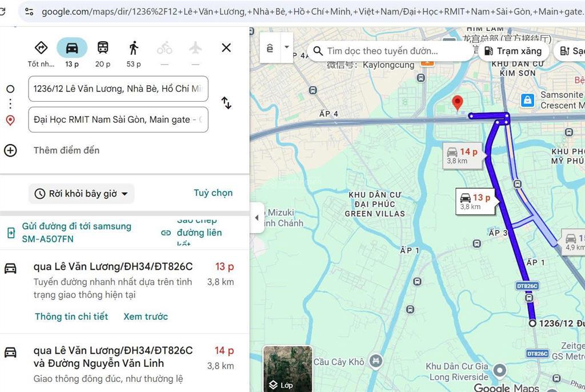The image size is (585, 392).
Task: Swap start and destination points
Action: 226,103
